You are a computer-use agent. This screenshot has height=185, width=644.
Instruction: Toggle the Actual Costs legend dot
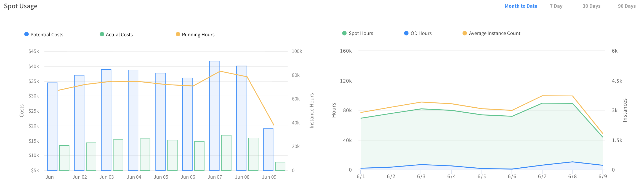pyautogui.click(x=102, y=34)
